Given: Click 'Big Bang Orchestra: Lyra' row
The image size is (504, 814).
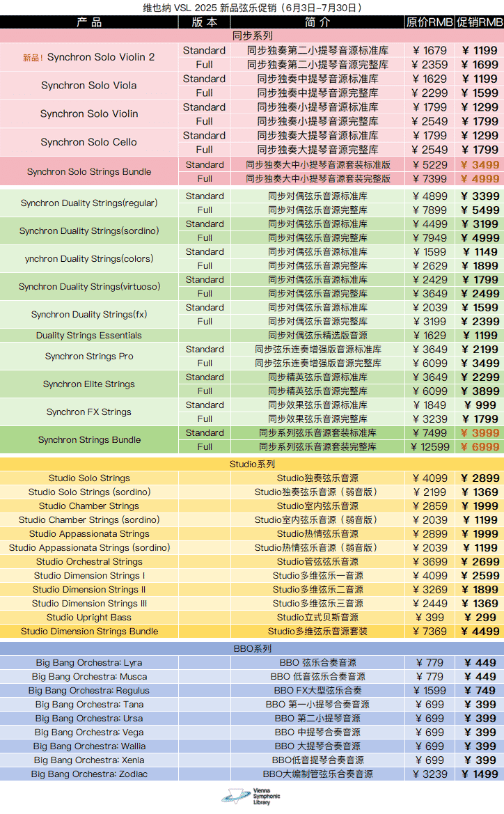Looking at the screenshot, I should [252, 663].
